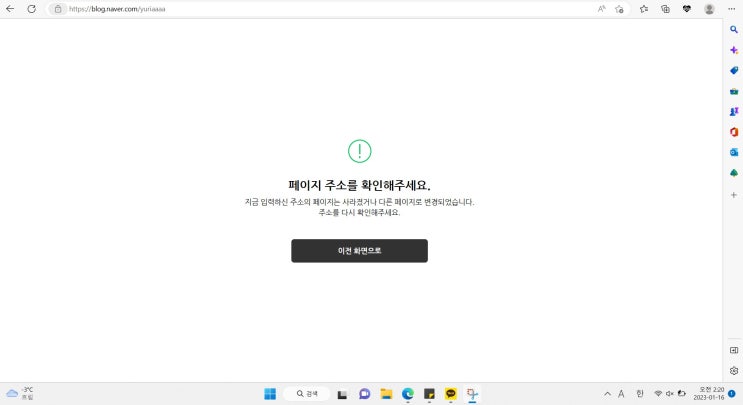Click the 이전 화면으로 button
Viewport: 743px width, 405px height.
[359, 251]
